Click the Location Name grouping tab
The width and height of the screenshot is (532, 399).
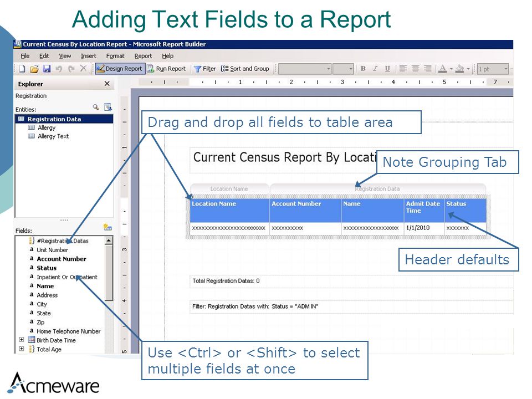pyautogui.click(x=229, y=189)
